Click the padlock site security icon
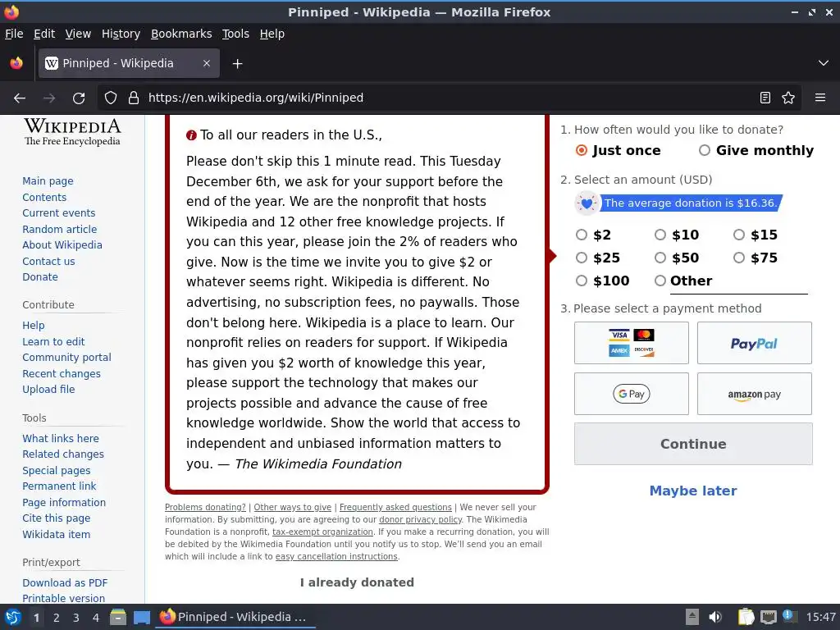Viewport: 840px width, 630px height. 134,98
